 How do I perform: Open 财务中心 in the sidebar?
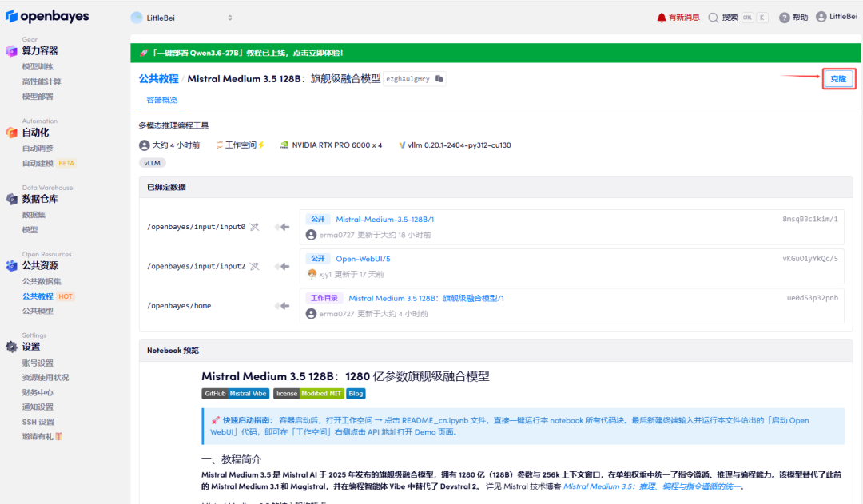(x=38, y=392)
